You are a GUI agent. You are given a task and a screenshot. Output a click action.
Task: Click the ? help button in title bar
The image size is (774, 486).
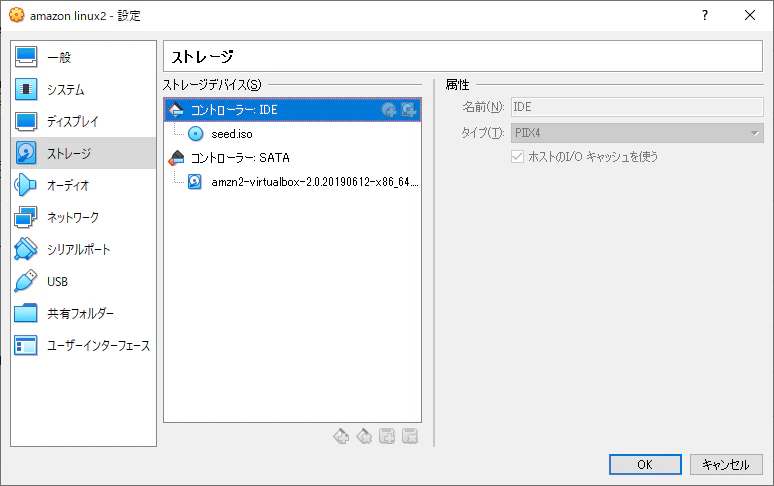[705, 15]
